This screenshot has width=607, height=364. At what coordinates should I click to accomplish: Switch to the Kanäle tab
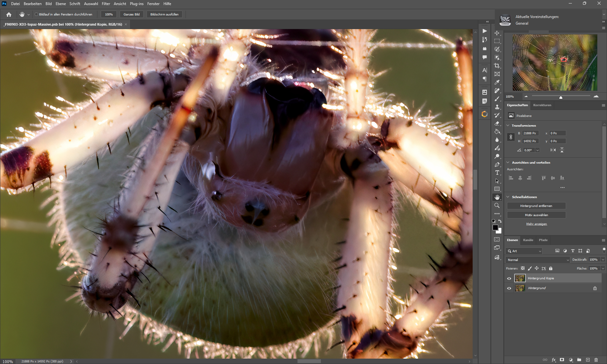pyautogui.click(x=528, y=240)
